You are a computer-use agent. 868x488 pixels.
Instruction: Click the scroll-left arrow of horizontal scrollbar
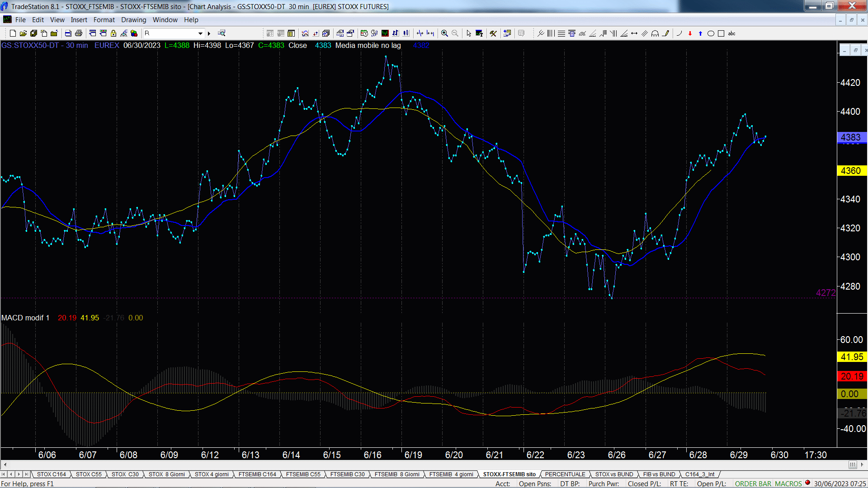(x=5, y=465)
